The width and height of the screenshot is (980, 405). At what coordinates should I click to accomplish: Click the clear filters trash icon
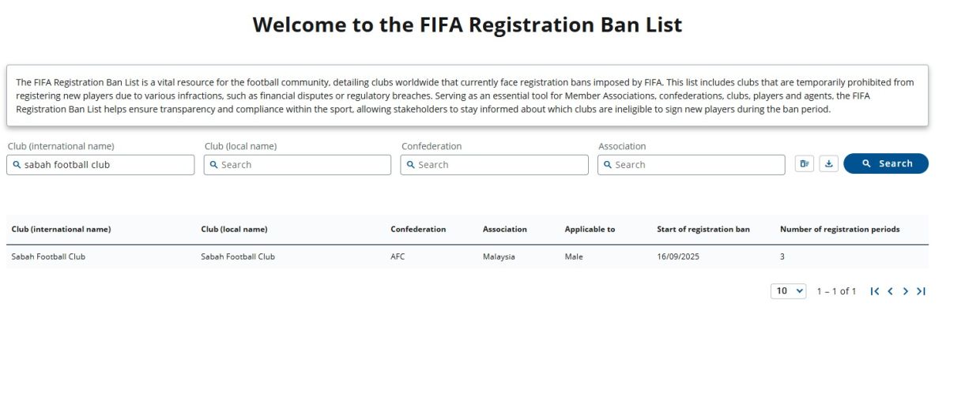[x=805, y=163]
